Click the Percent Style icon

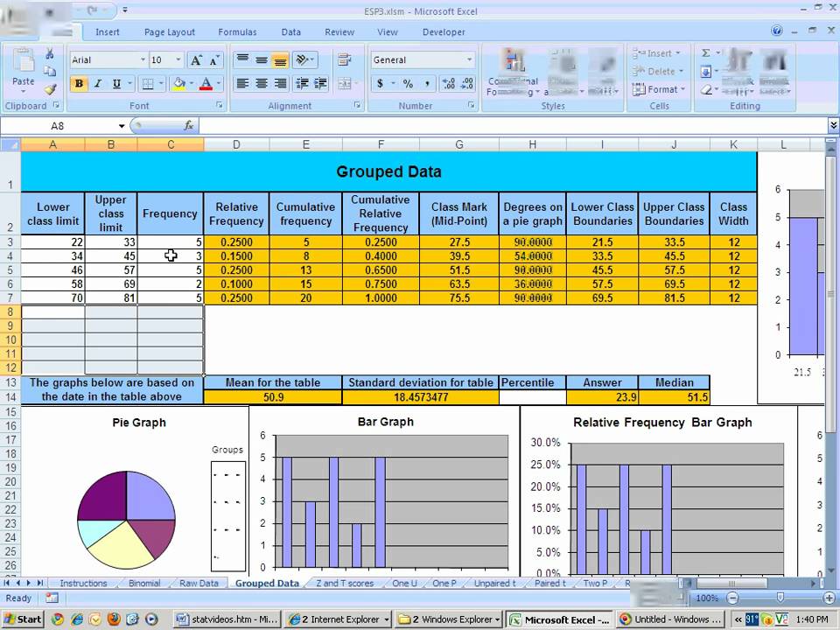point(408,84)
